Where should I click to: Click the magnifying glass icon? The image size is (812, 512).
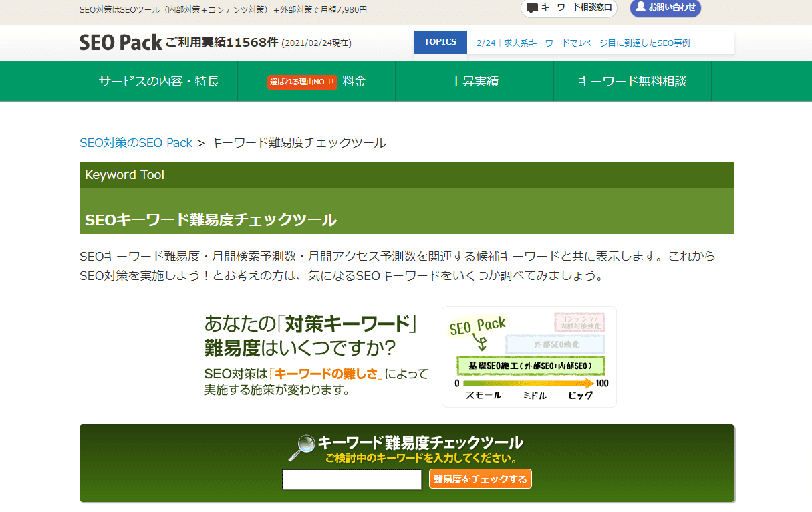pos(301,448)
